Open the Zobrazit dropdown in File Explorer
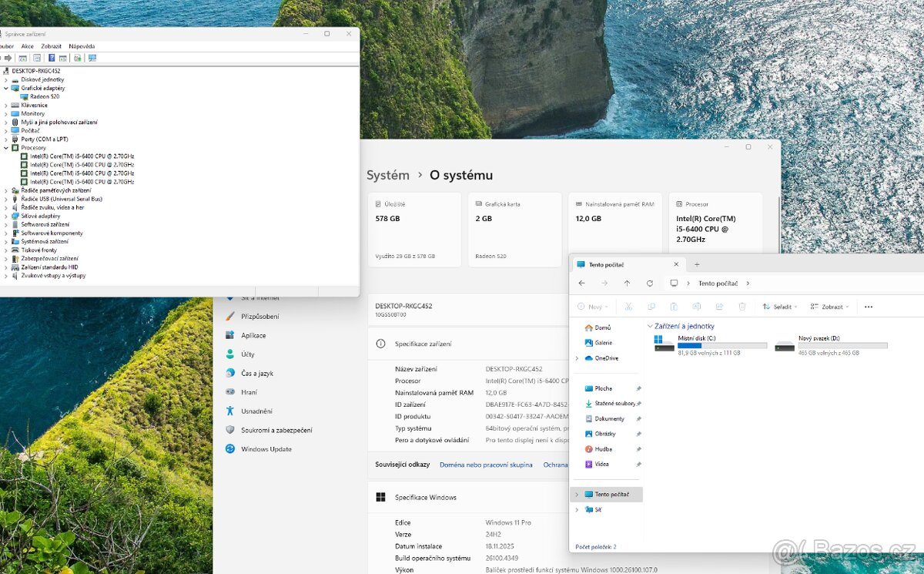 coord(829,307)
